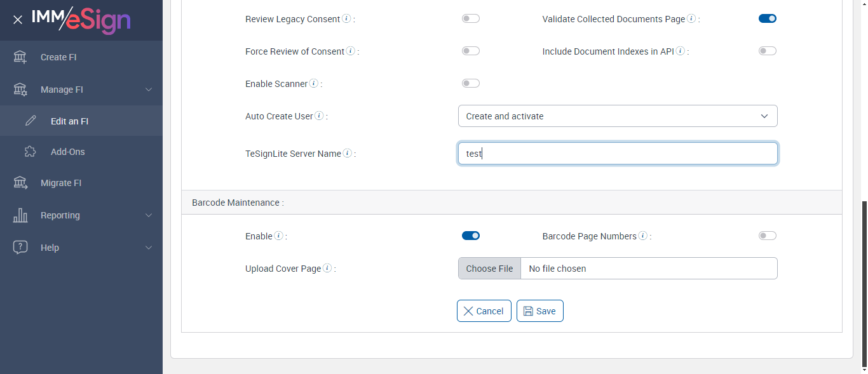Click the info icon beside Review Legacy Consent
The height and width of the screenshot is (374, 868).
pos(346,19)
